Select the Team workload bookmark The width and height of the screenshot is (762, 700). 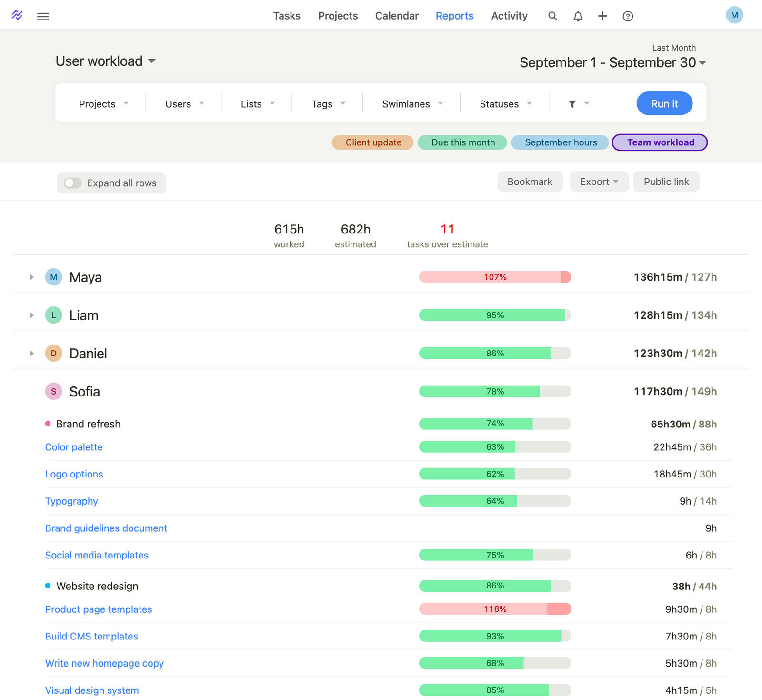[660, 142]
